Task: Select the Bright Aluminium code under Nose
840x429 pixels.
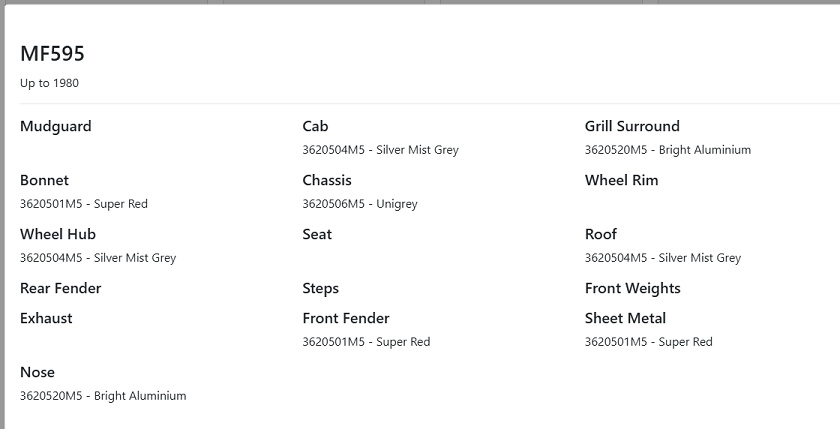Action: [x=102, y=396]
